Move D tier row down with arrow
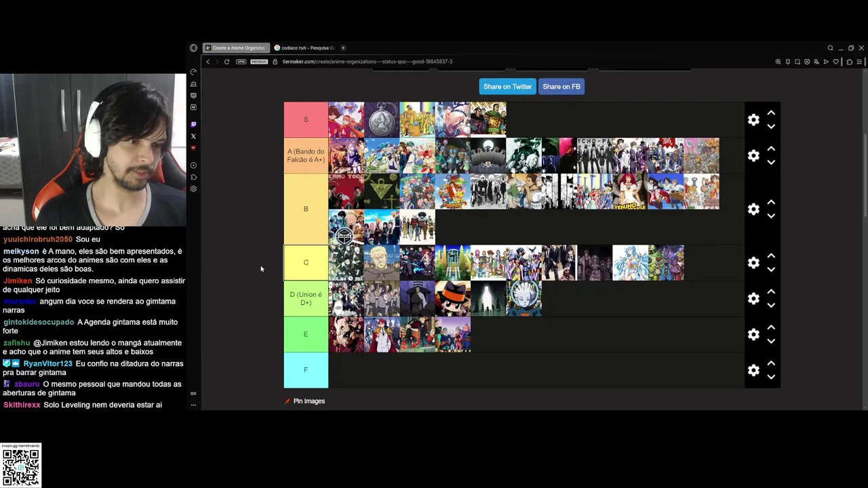 pyautogui.click(x=771, y=306)
